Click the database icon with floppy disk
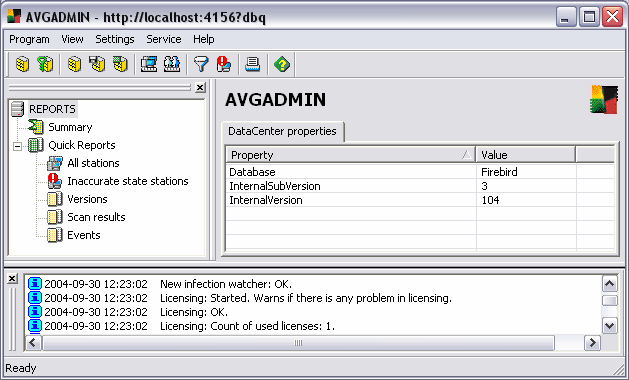 click(97, 64)
